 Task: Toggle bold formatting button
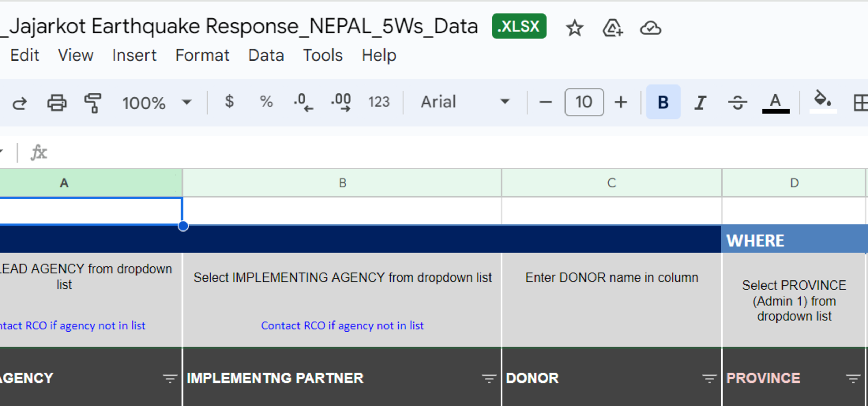click(x=663, y=102)
